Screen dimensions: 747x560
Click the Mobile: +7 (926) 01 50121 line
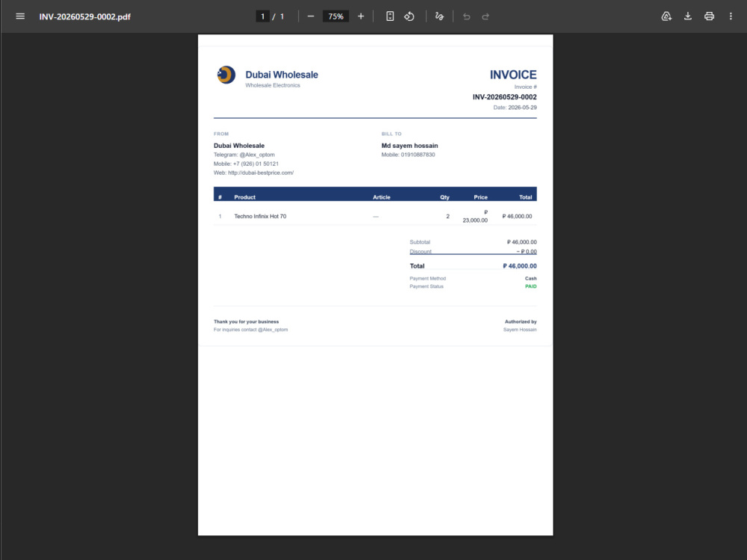(246, 164)
